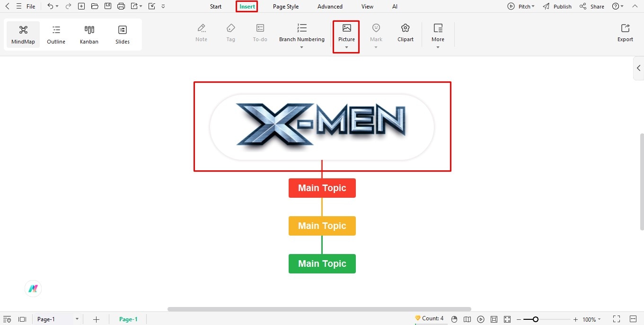Click the export icon in quick toolbar
The image size is (644, 325).
click(x=134, y=7)
